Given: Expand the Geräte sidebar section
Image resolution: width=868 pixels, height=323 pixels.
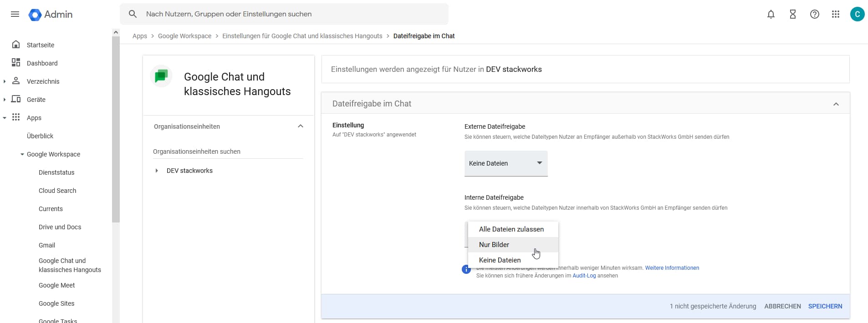Looking at the screenshot, I should pos(5,100).
